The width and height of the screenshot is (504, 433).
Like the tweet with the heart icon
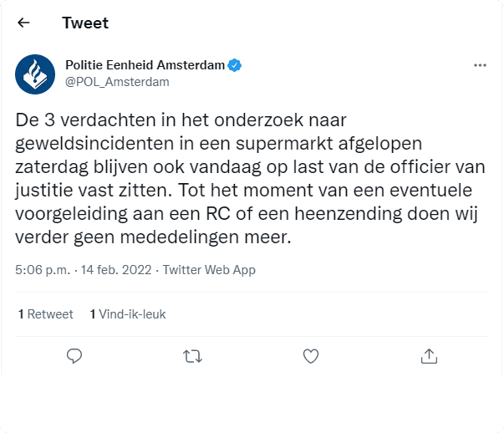[x=311, y=356]
